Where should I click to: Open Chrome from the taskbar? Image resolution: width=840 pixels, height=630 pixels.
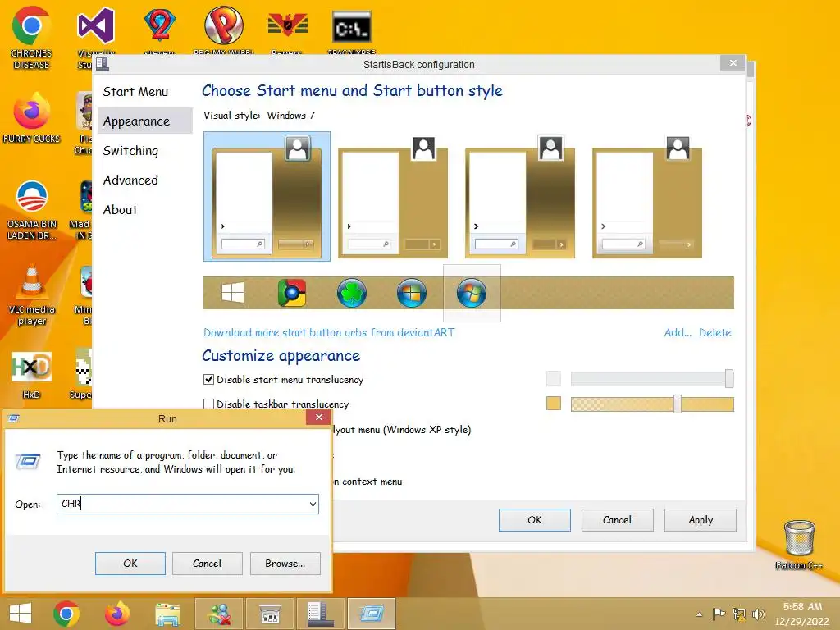[66, 614]
